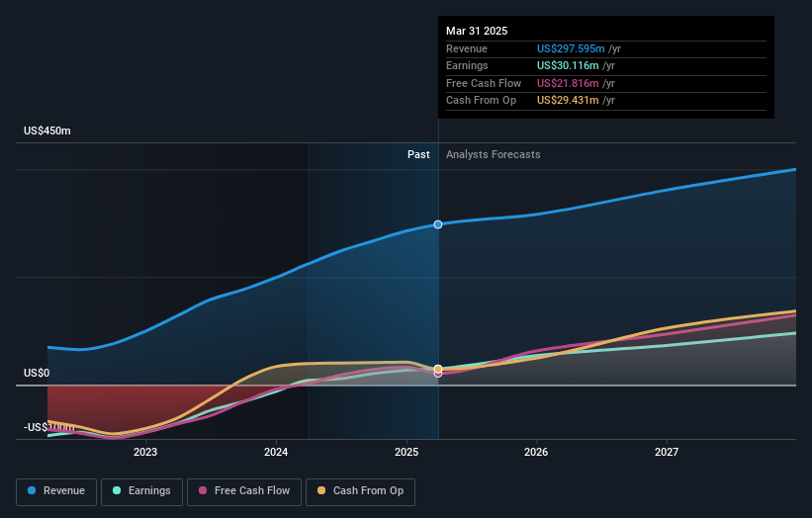Image resolution: width=812 pixels, height=518 pixels.
Task: Click the Earnings row label in tooltip
Action: (467, 65)
